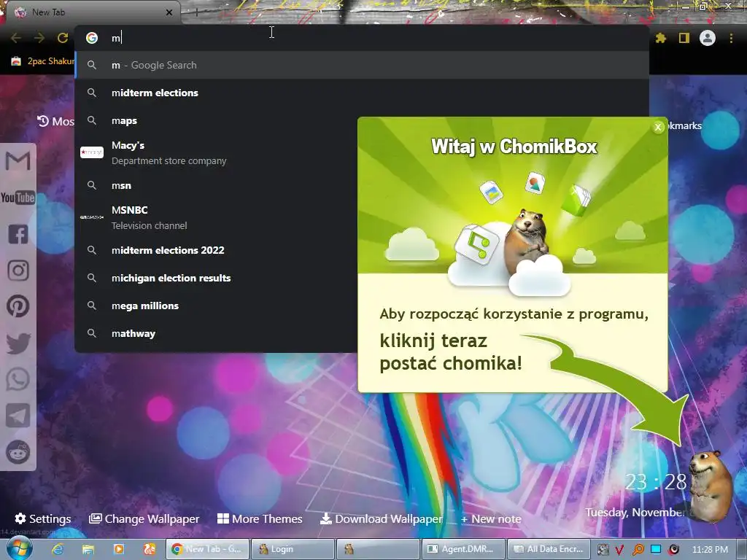This screenshot has width=747, height=560.
Task: Add a New note
Action: tap(491, 519)
